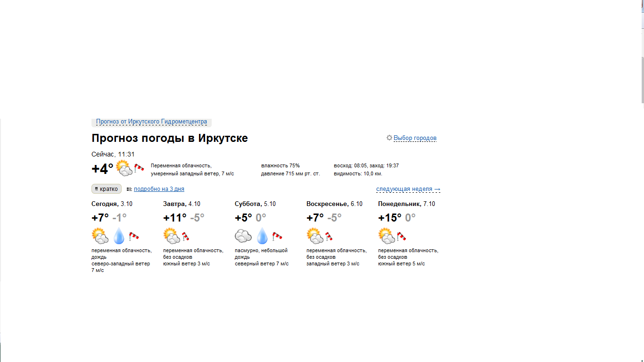Click Завтра high temperature +11°

(175, 218)
